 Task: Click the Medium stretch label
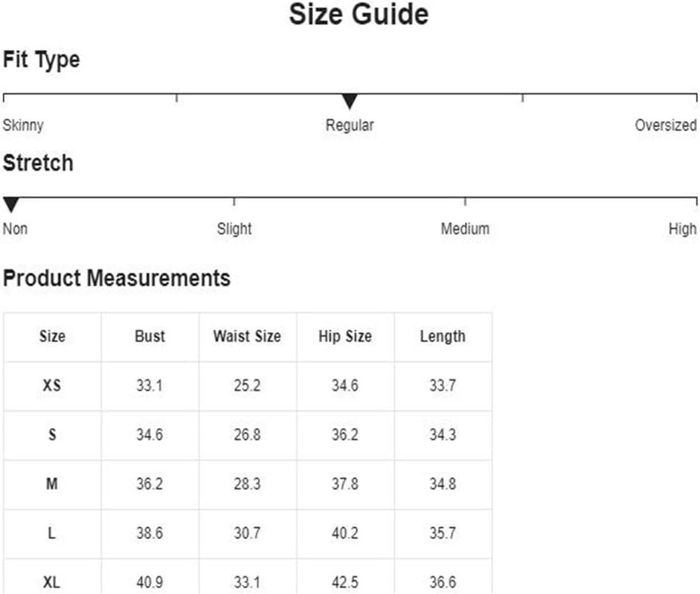coord(465,228)
